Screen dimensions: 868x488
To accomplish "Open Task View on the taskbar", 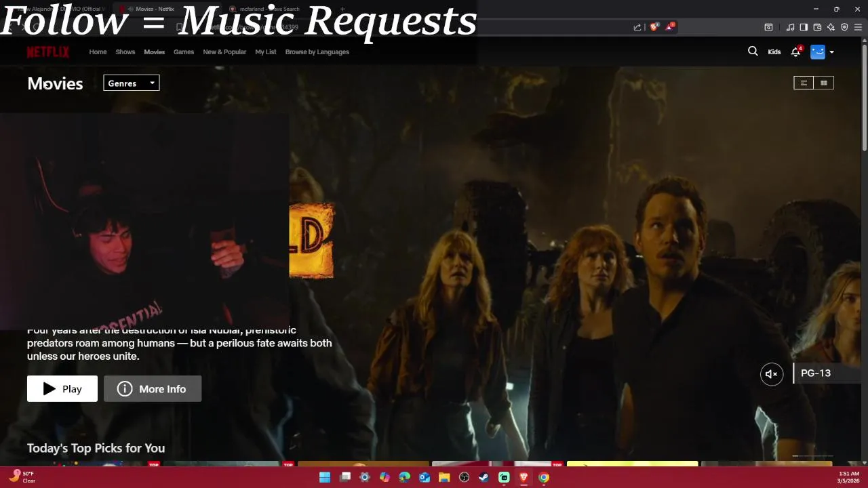I will click(x=345, y=477).
